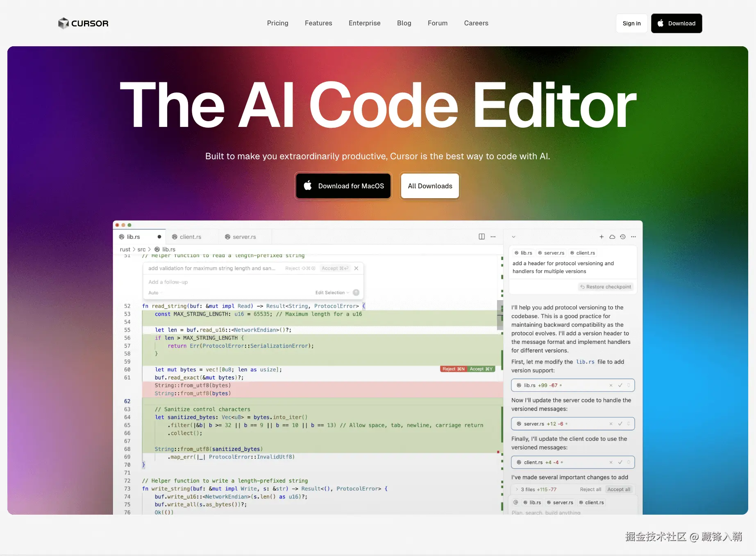The width and height of the screenshot is (756, 556).
Task: Click 'src' in the breadcrumb path
Action: click(x=141, y=249)
